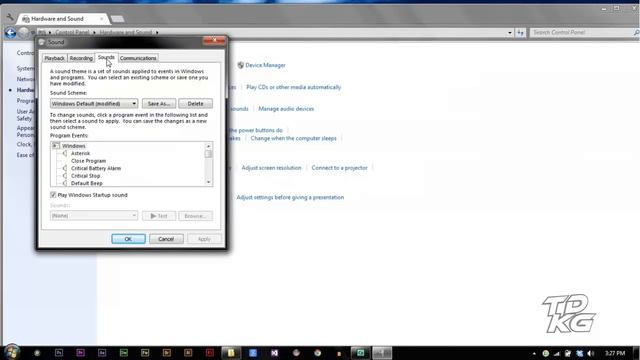Click the wrench icon at top left

click(x=10, y=18)
